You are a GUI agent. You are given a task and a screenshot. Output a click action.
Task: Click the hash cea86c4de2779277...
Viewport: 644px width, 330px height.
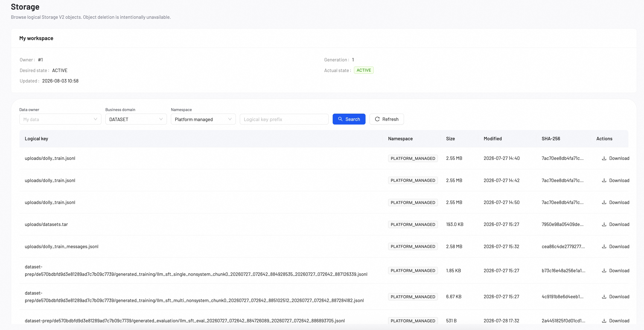(563, 247)
